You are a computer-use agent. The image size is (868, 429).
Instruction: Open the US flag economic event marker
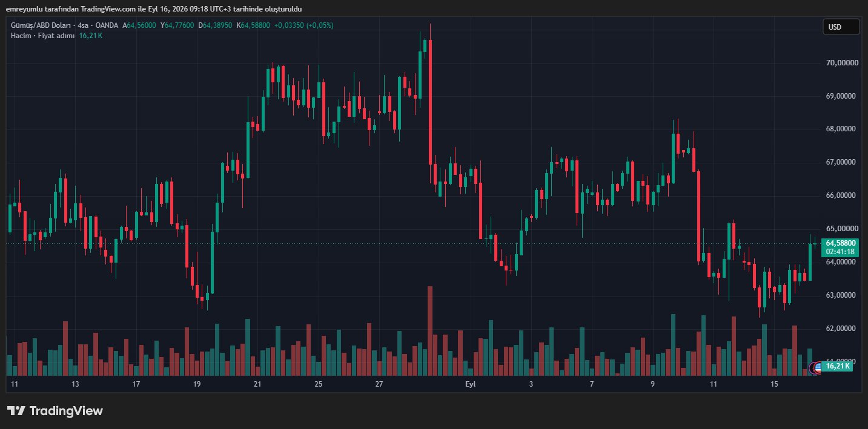[x=817, y=367]
